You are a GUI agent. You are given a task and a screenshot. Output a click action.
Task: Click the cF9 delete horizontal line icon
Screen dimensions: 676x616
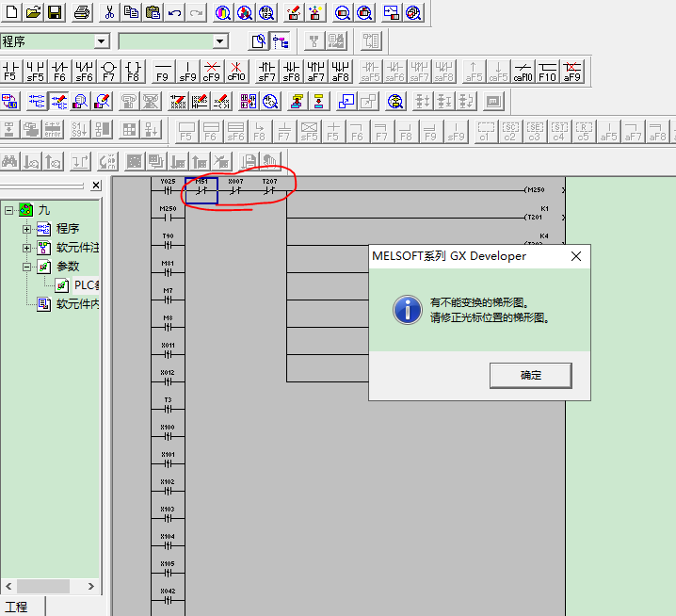(x=212, y=72)
